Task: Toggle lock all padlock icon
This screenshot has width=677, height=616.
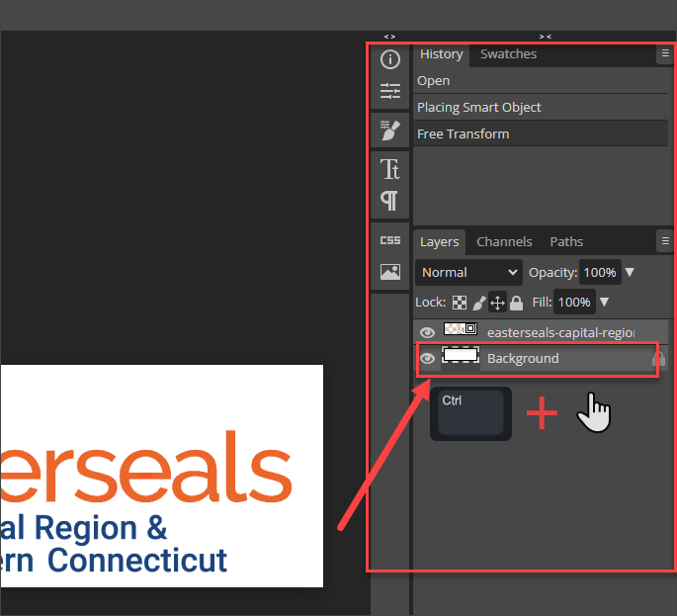Action: pos(516,303)
